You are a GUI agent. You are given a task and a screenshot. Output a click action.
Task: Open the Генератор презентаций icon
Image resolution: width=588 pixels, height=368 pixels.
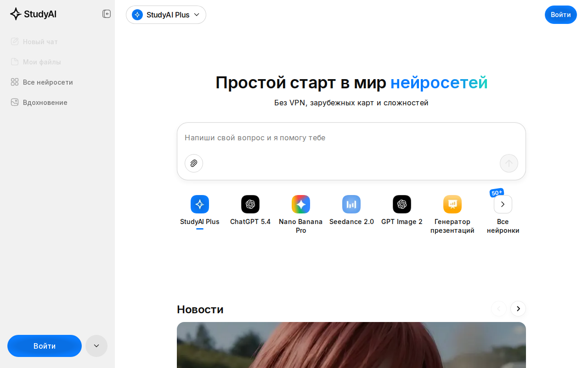pyautogui.click(x=452, y=204)
